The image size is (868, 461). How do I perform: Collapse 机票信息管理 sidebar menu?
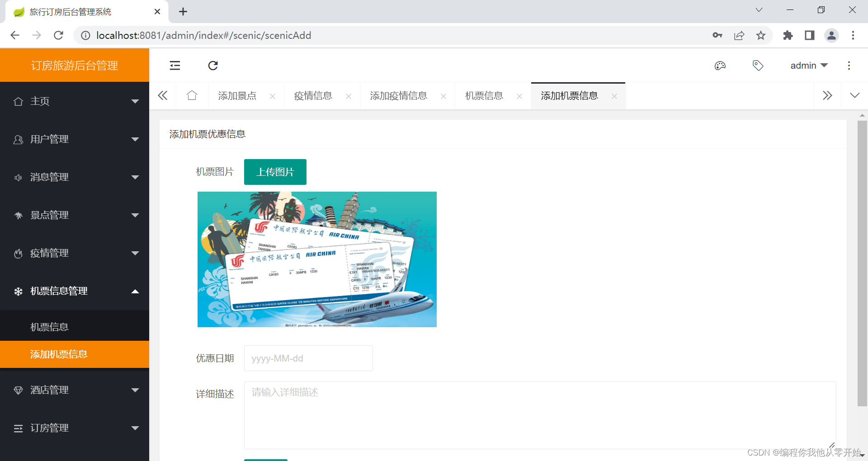[75, 291]
